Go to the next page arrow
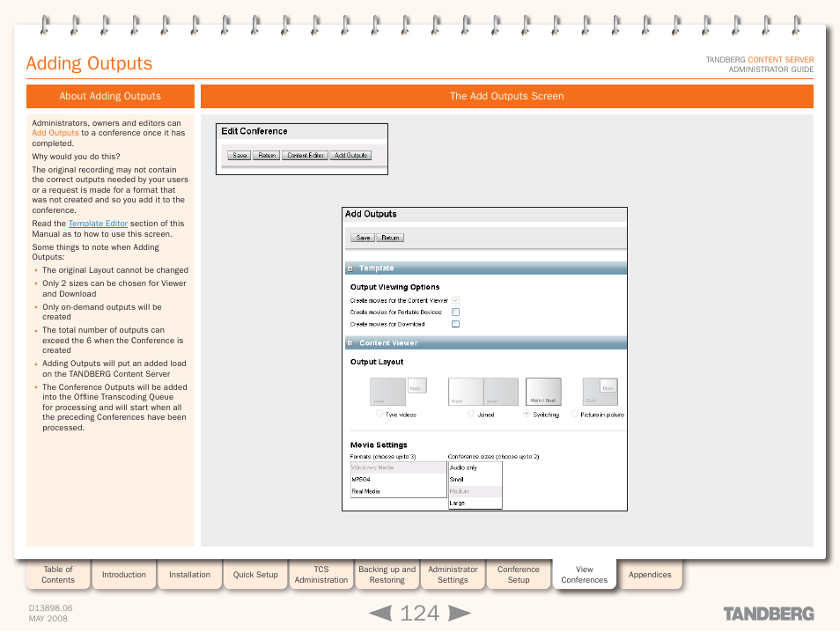This screenshot has height=632, width=840. 459,613
